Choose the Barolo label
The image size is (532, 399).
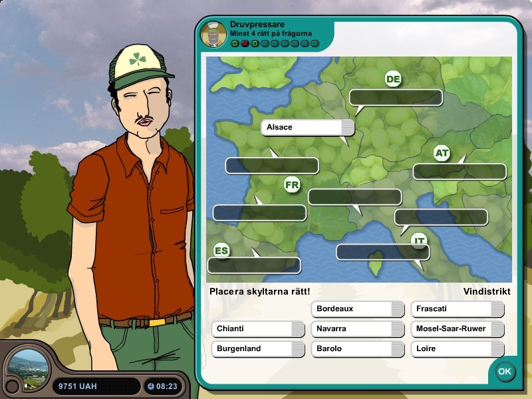tap(358, 348)
